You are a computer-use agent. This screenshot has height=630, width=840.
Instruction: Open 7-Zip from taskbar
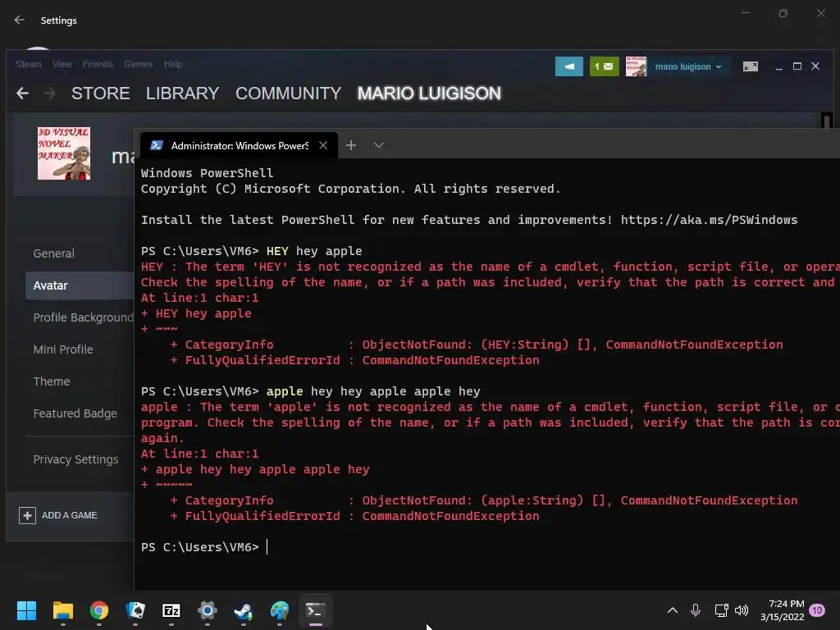(171, 610)
